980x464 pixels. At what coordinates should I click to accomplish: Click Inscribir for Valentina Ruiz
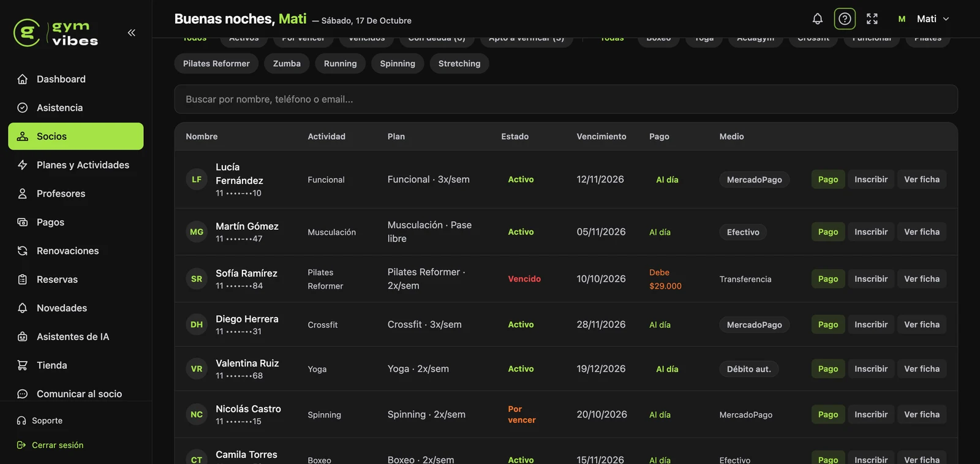[871, 368]
